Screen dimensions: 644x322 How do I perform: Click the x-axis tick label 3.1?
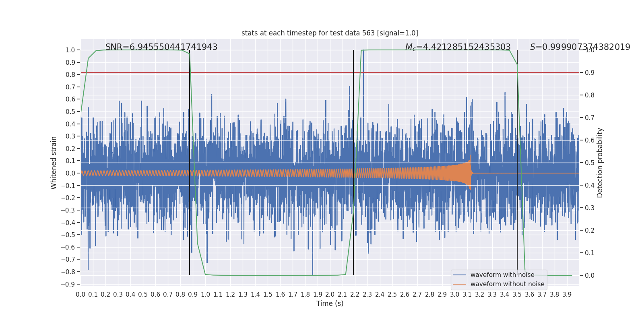coord(467,295)
